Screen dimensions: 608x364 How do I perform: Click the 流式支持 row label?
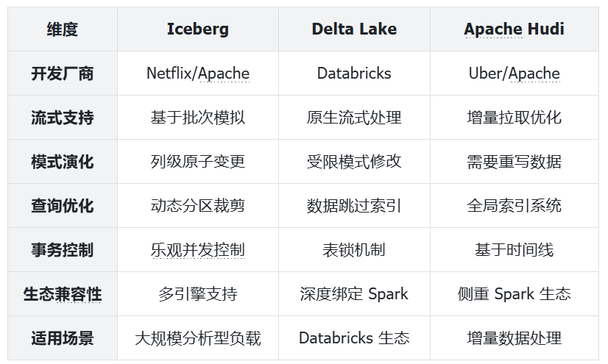(x=63, y=118)
